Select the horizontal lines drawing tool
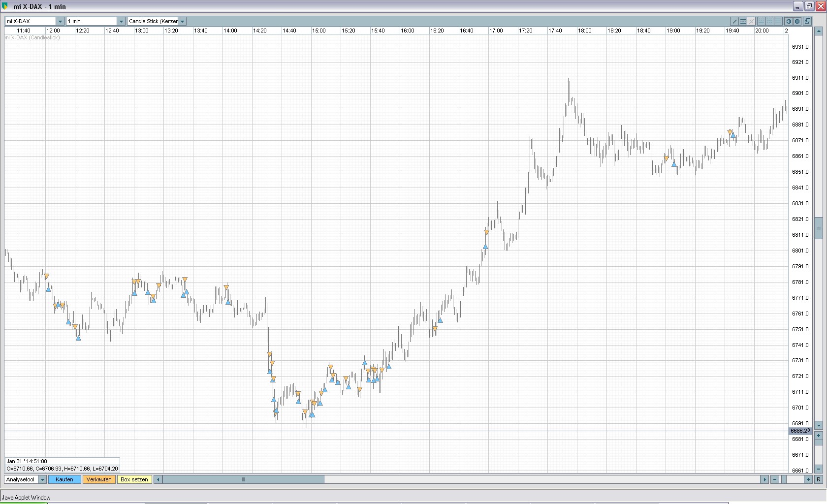This screenshot has width=827, height=504. click(743, 21)
